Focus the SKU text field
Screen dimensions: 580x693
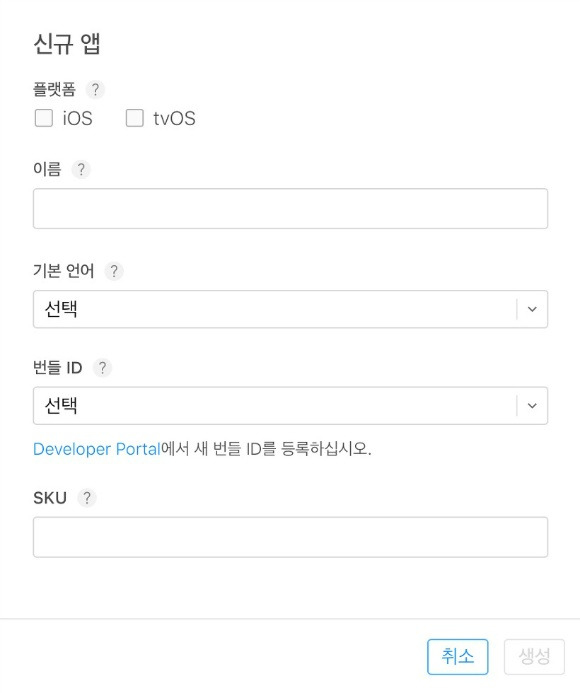[x=290, y=537]
